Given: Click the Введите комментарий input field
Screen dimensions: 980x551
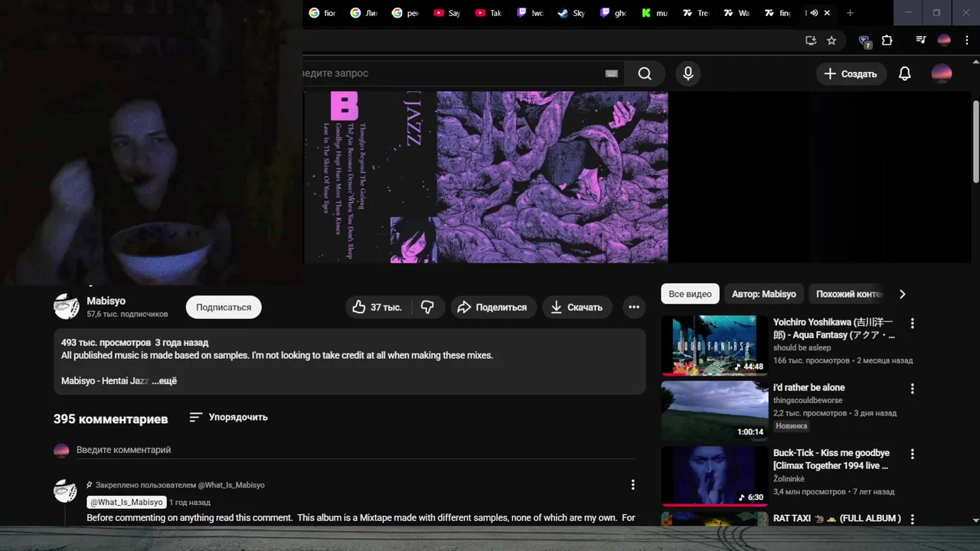Looking at the screenshot, I should point(356,450).
